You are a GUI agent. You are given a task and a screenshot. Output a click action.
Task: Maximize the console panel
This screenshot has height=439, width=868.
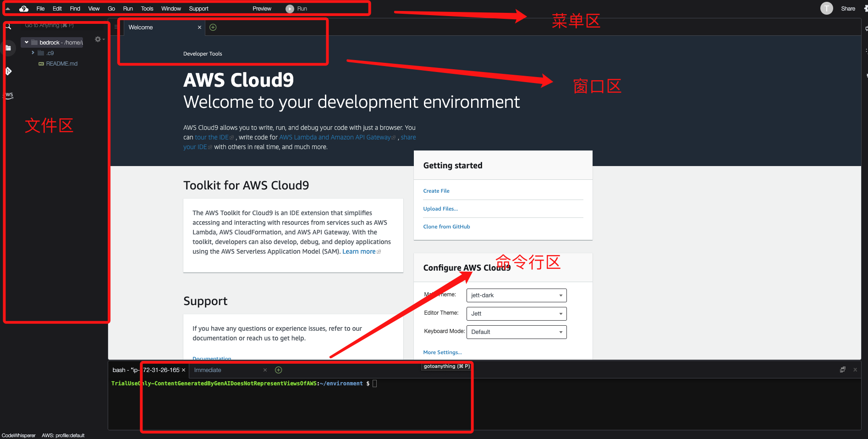coord(842,370)
